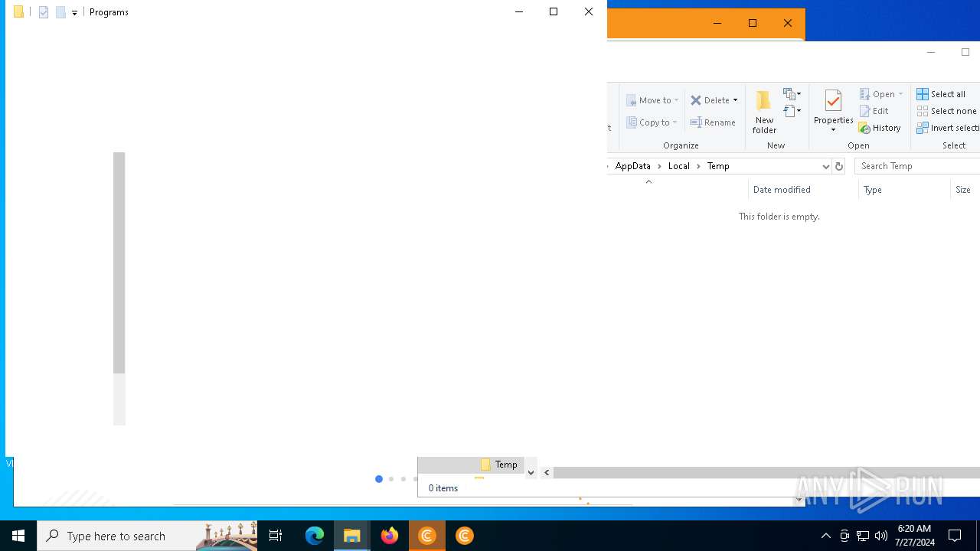
Task: Open Customize Quick Access Toolbar dropdown
Action: [x=74, y=12]
